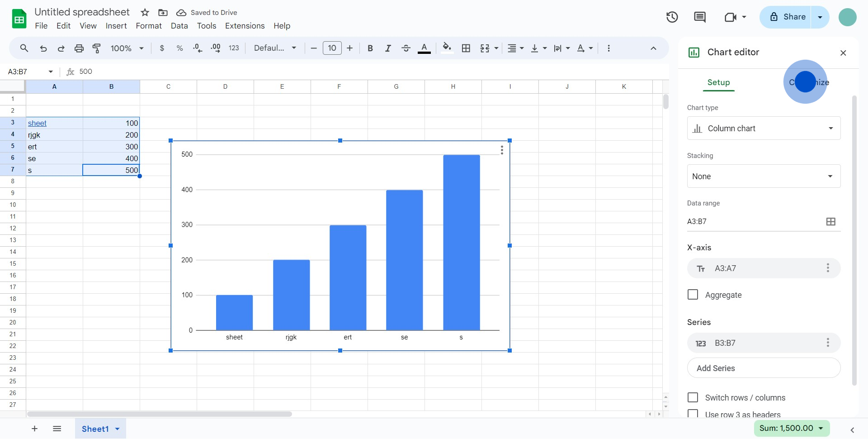Toggle strikethrough formatting
The image size is (868, 439).
(x=406, y=48)
